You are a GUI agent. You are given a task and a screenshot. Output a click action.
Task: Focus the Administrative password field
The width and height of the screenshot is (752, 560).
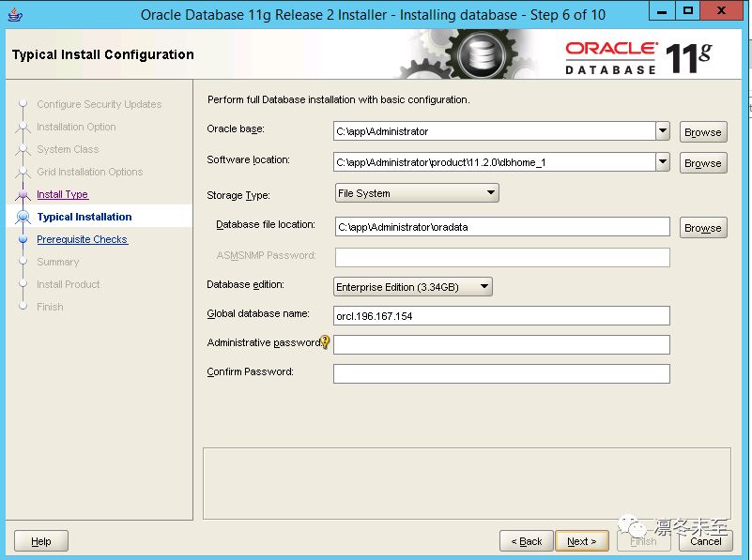coord(501,345)
